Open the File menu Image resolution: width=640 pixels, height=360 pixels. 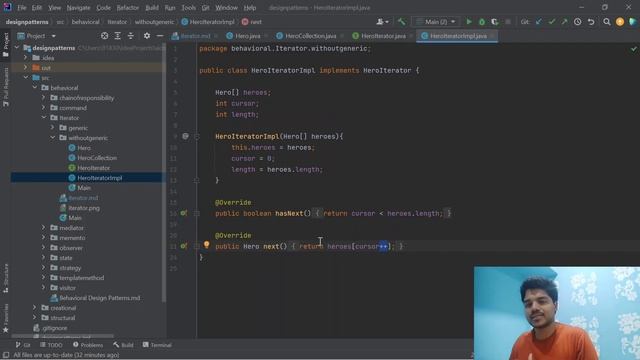point(22,7)
